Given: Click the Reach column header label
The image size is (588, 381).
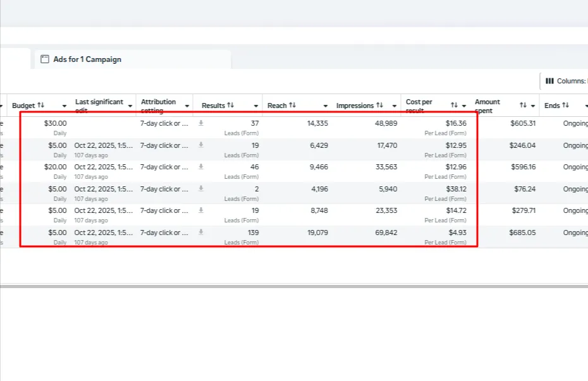Looking at the screenshot, I should pyautogui.click(x=277, y=106).
